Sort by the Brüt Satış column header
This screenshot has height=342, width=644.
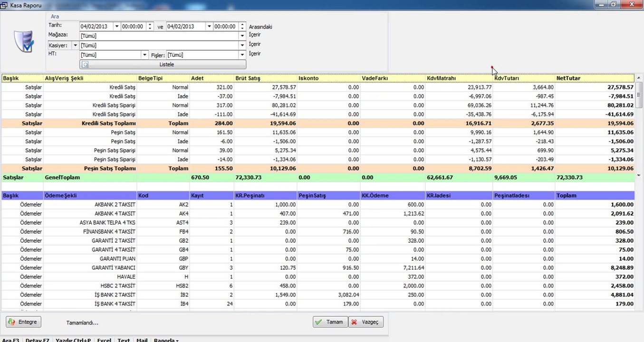[x=265, y=78]
